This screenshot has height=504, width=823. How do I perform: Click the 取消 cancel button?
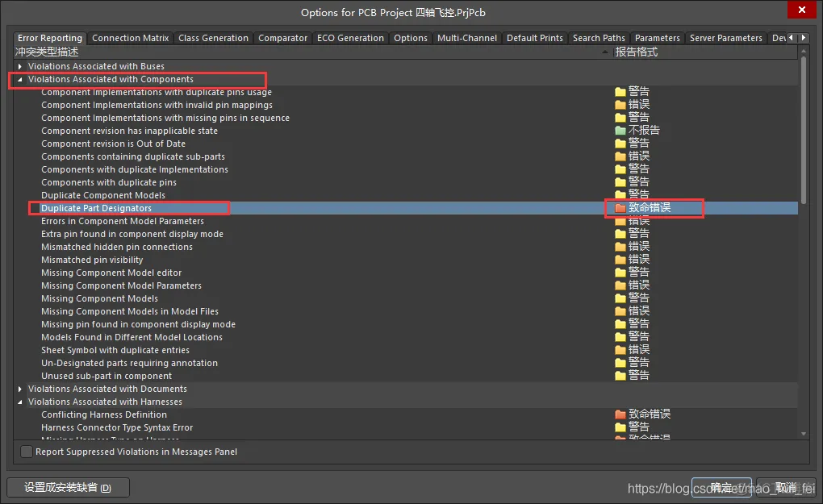786,487
